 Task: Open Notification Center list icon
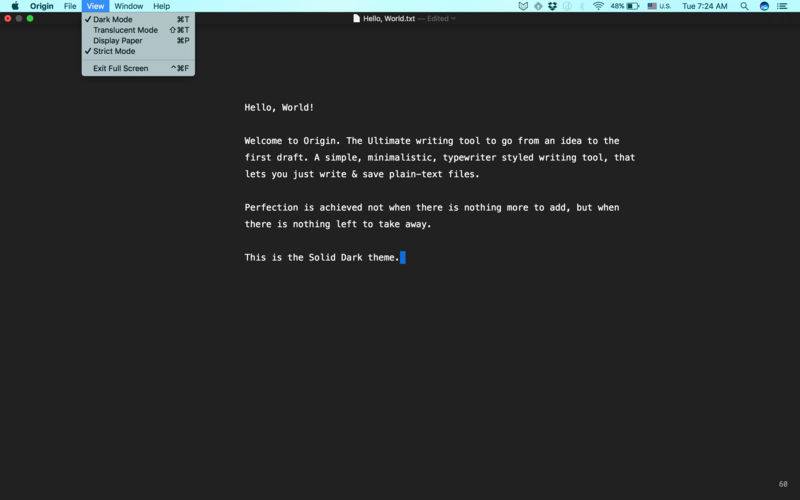coord(782,6)
